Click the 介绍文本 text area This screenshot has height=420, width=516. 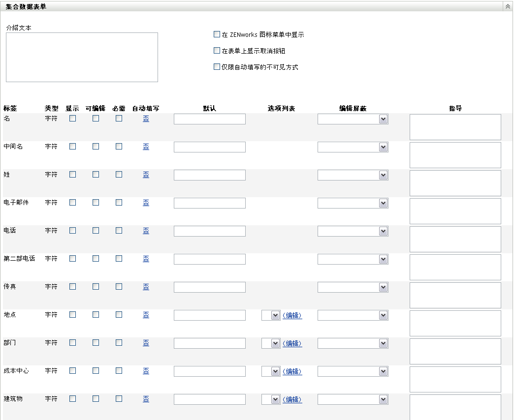tap(82, 57)
